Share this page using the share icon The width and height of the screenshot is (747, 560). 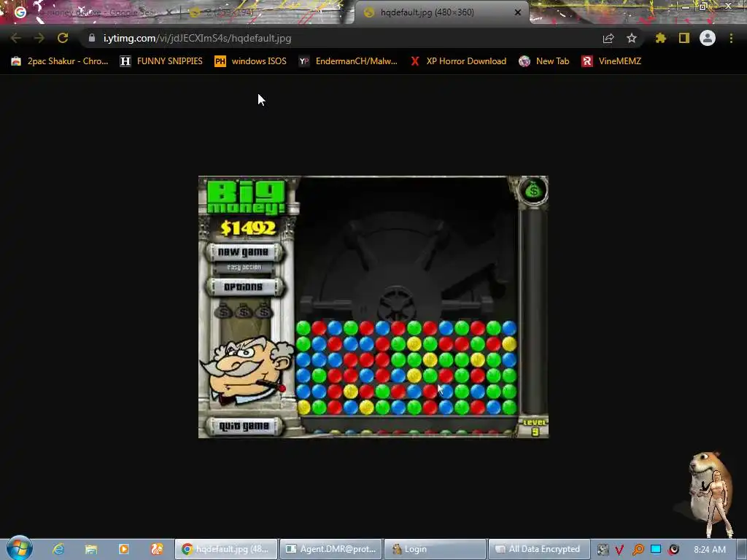pyautogui.click(x=608, y=38)
